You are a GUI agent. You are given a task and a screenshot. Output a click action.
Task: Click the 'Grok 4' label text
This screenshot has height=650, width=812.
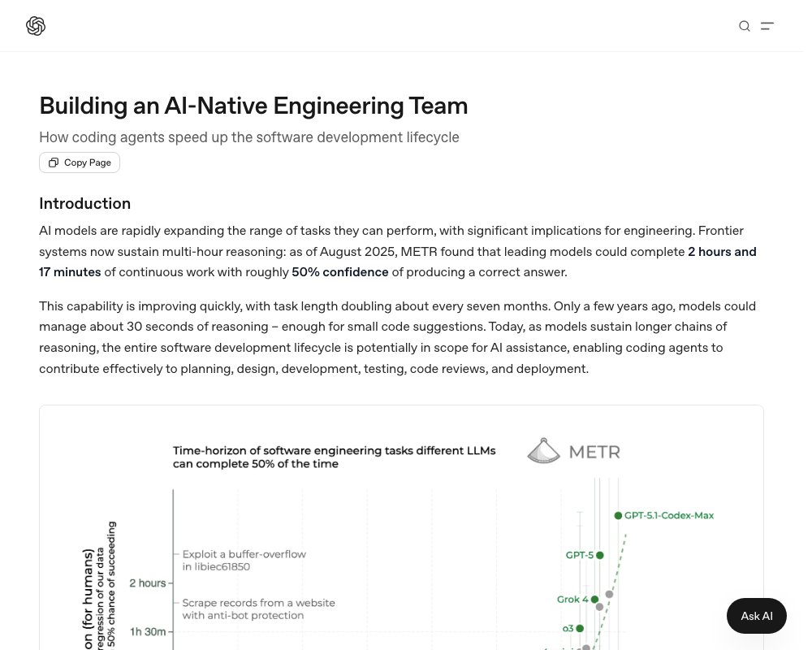[x=572, y=599]
